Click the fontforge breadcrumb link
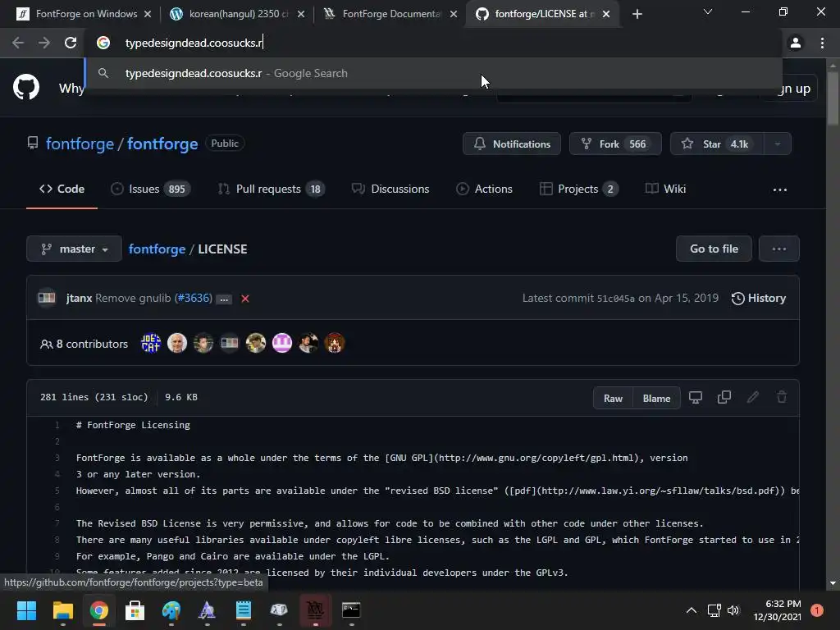The width and height of the screenshot is (840, 630). (x=157, y=249)
